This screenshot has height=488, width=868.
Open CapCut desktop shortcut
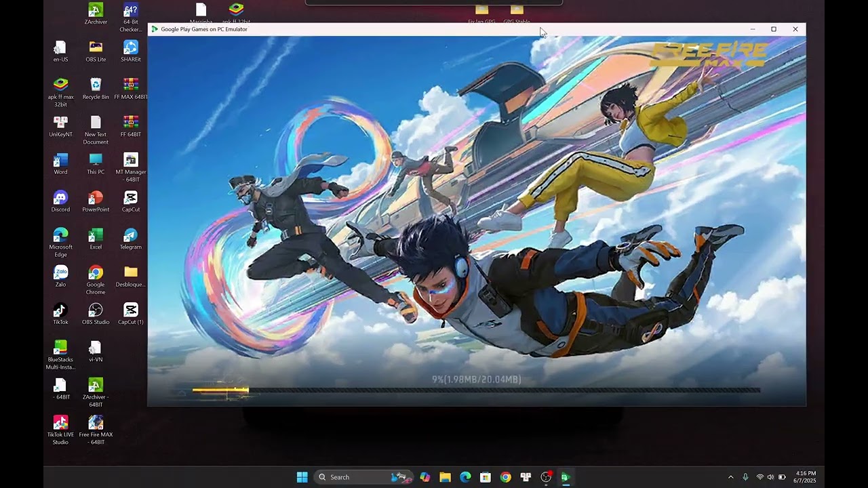[131, 201]
